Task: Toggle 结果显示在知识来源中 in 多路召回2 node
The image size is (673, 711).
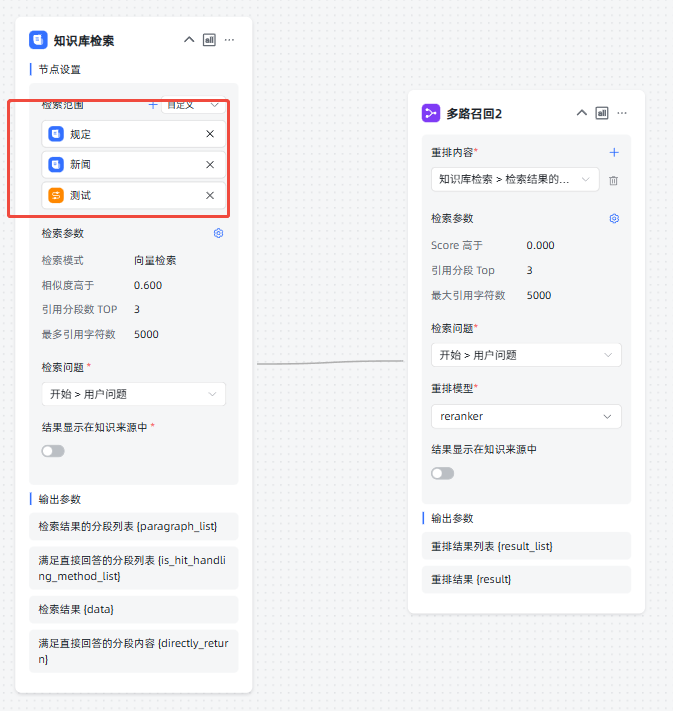Action: pos(442,473)
